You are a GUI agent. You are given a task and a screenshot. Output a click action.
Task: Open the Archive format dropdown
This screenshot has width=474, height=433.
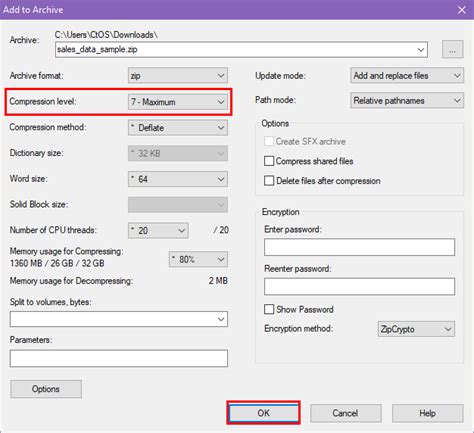coord(178,76)
